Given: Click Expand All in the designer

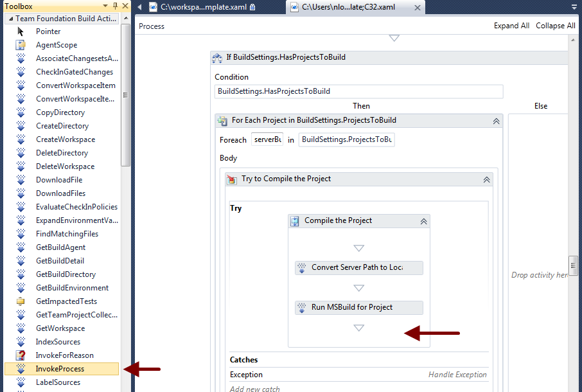Looking at the screenshot, I should click(x=511, y=26).
